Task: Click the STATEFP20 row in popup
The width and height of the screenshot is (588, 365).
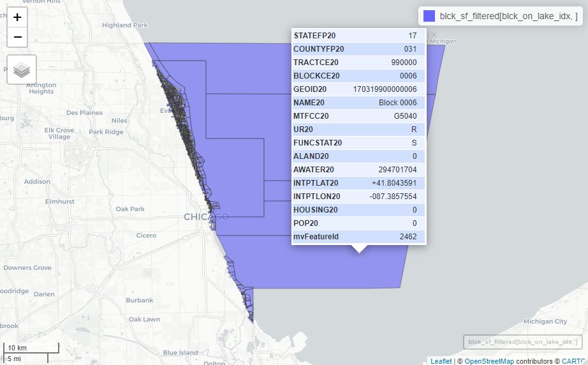Action: point(359,36)
